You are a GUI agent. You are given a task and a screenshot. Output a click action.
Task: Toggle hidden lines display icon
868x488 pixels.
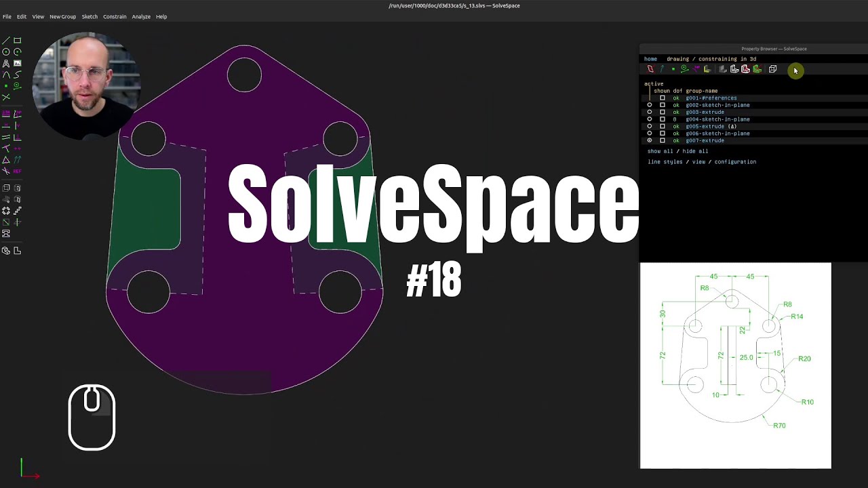(x=772, y=69)
